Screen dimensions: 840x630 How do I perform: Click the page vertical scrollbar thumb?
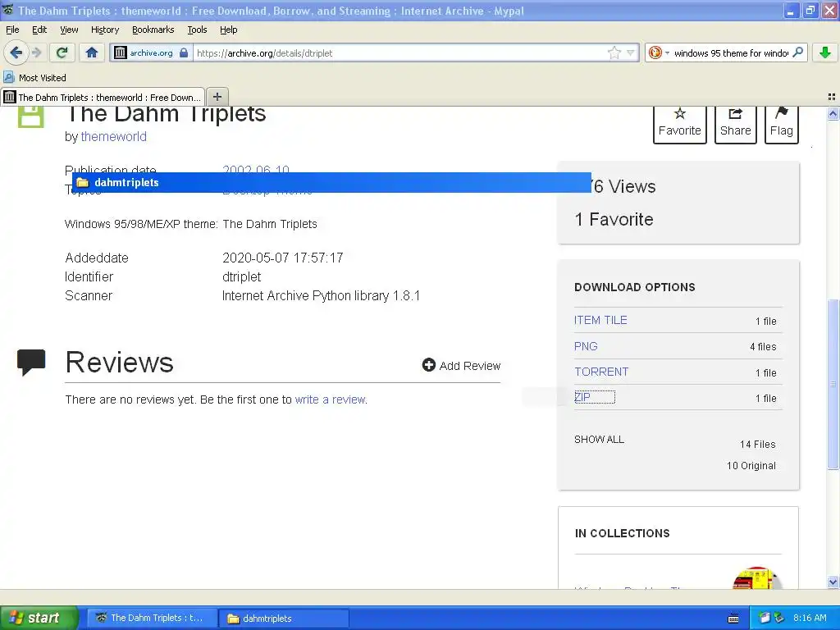[x=833, y=384]
